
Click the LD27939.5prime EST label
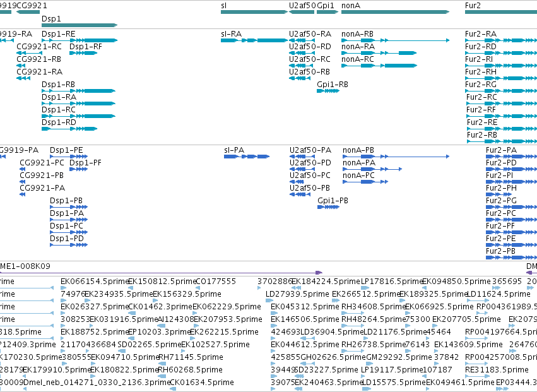pos(297,294)
